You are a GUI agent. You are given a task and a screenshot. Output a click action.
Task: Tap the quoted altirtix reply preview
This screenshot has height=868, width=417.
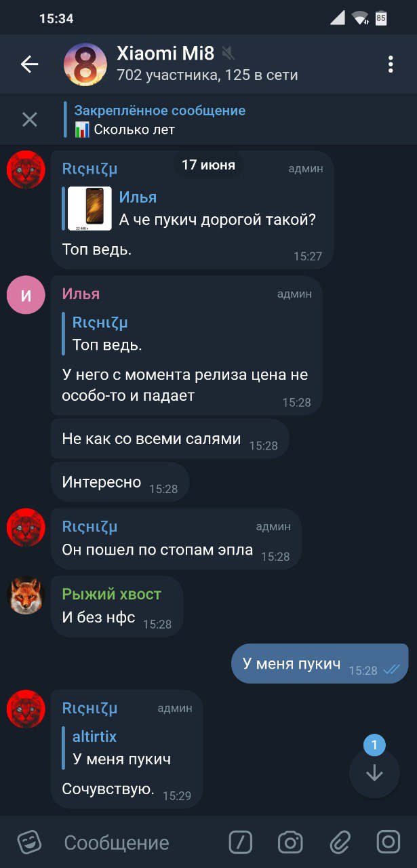point(122,747)
